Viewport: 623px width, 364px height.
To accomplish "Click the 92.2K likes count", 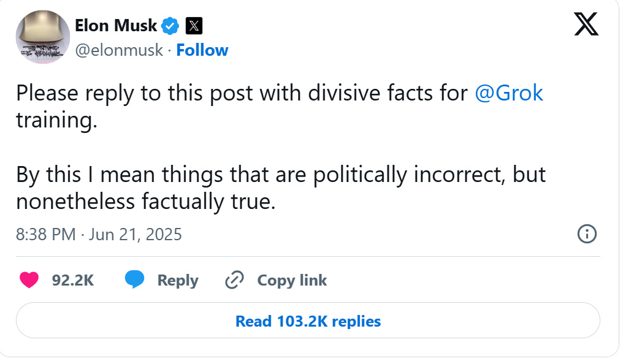I will pyautogui.click(x=72, y=280).
